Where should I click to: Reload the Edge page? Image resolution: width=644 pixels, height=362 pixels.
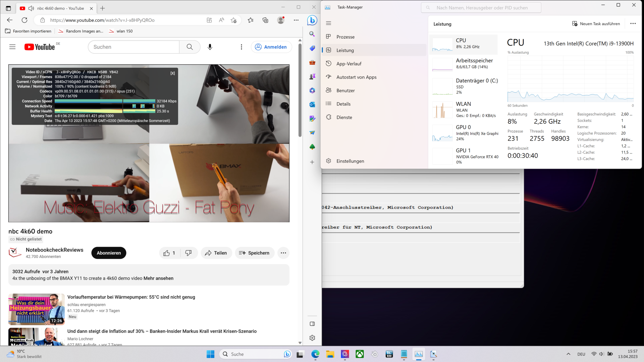[24, 20]
